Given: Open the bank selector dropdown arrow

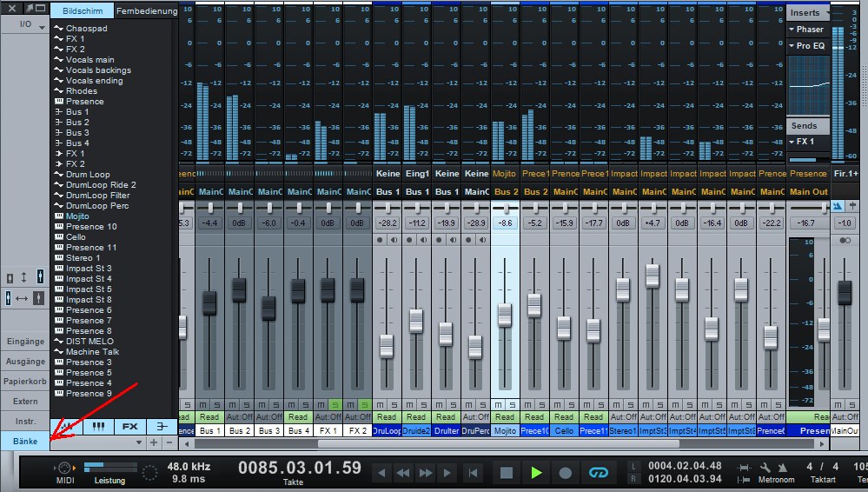Looking at the screenshot, I should (x=139, y=442).
